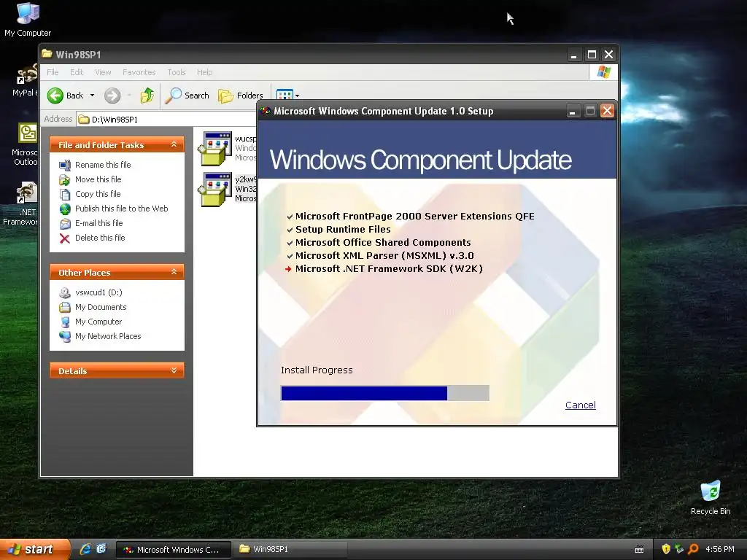
Task: Collapse the File and Folder Tasks panel
Action: [x=174, y=144]
